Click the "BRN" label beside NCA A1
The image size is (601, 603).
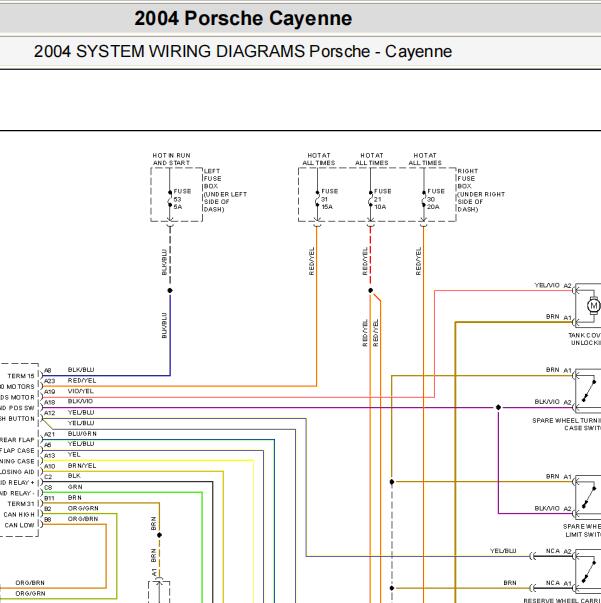[x=510, y=583]
